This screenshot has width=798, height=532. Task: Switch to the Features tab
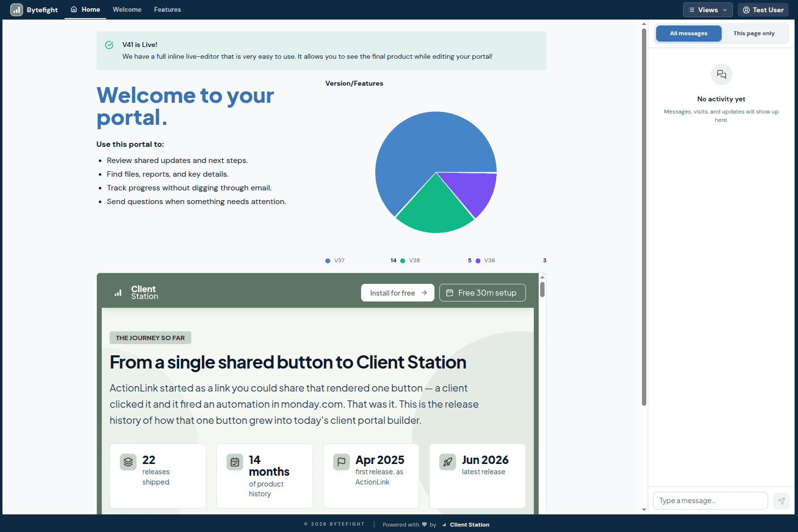pyautogui.click(x=167, y=10)
